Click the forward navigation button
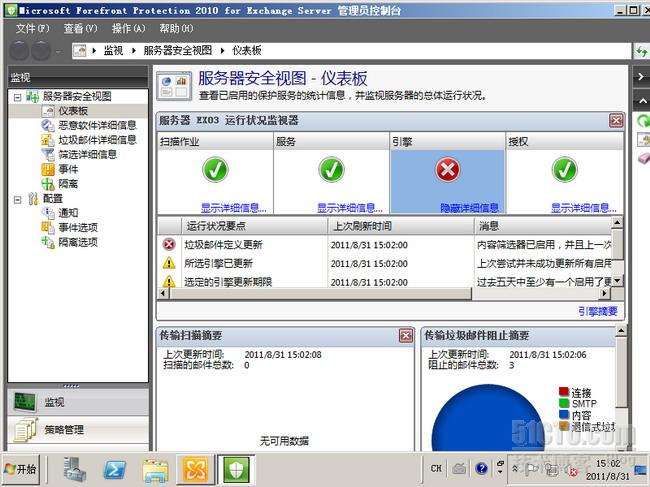This screenshot has height=487, width=650. (41, 51)
